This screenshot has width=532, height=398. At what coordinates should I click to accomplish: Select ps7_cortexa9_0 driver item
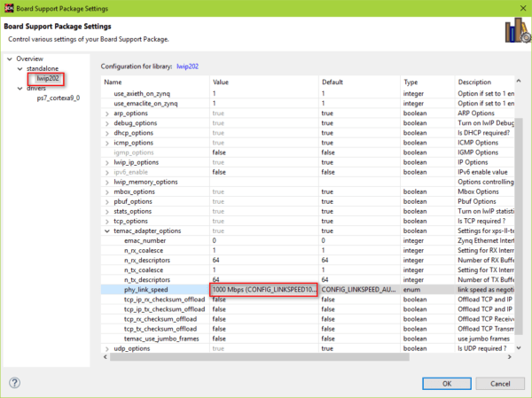(x=58, y=98)
